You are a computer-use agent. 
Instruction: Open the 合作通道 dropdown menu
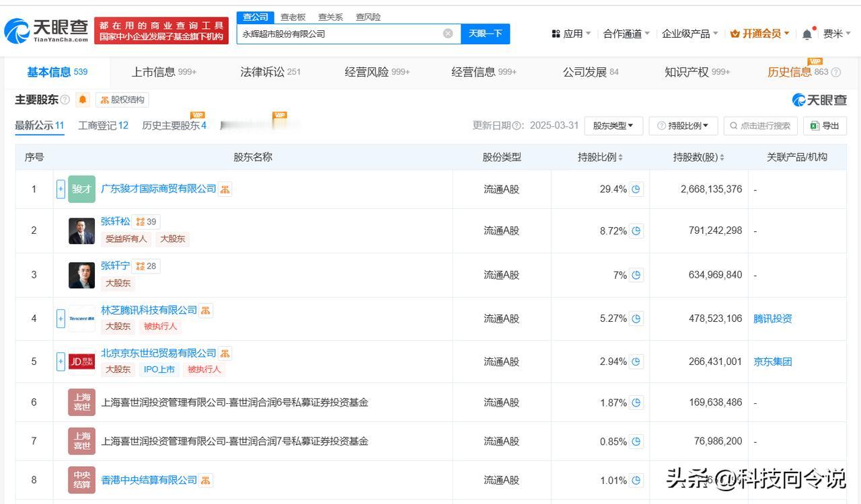[x=626, y=34]
